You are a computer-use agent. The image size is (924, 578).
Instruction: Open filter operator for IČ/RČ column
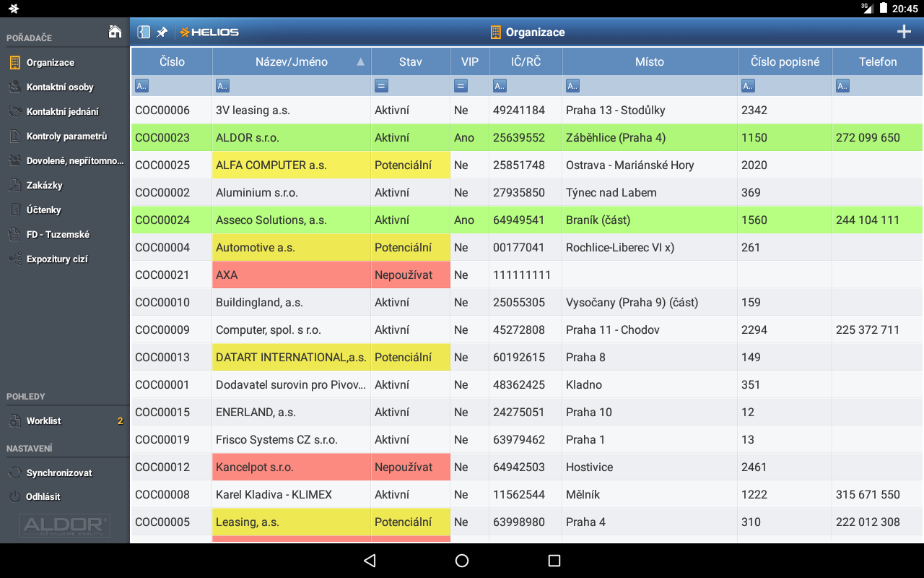pos(500,86)
